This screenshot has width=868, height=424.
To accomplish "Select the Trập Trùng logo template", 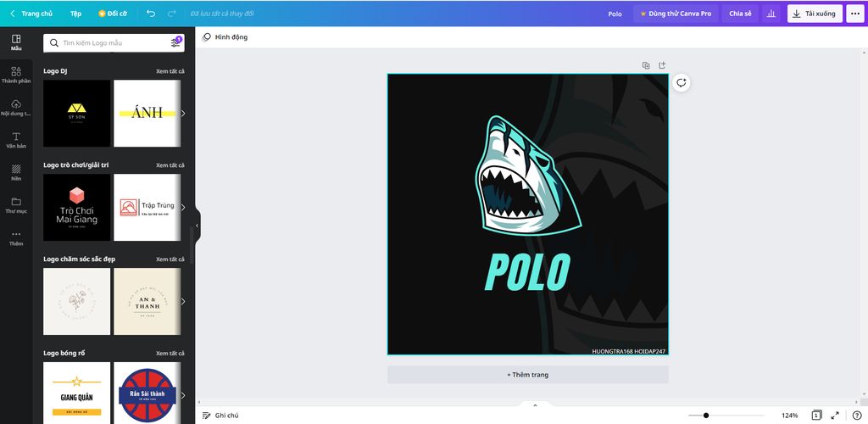I will pos(147,208).
